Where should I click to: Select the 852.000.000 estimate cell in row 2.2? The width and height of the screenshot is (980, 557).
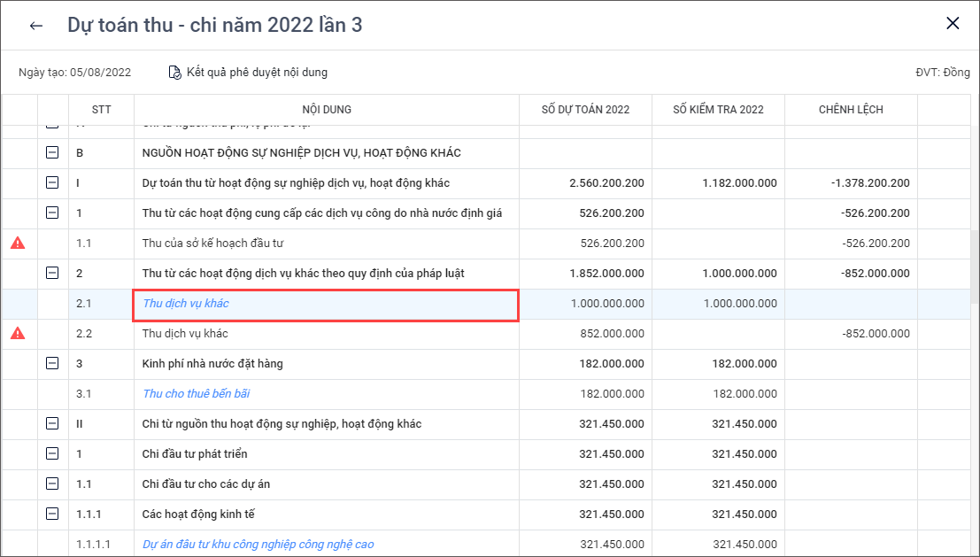pos(607,334)
